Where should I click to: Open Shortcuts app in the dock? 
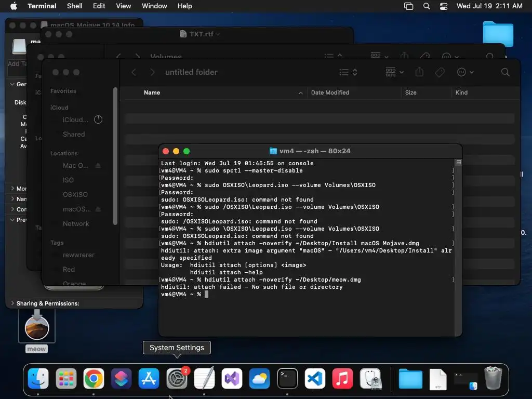[x=121, y=378]
